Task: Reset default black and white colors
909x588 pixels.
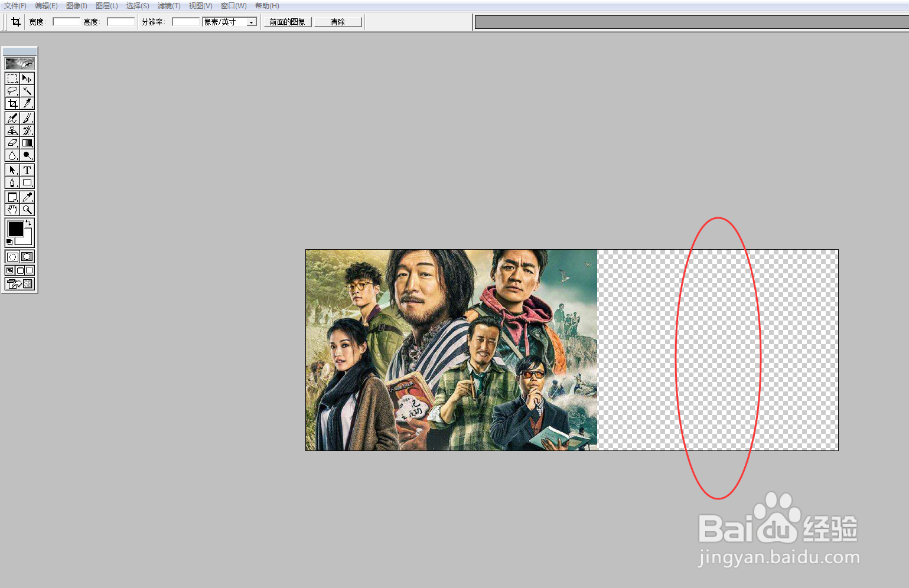Action: [x=9, y=242]
